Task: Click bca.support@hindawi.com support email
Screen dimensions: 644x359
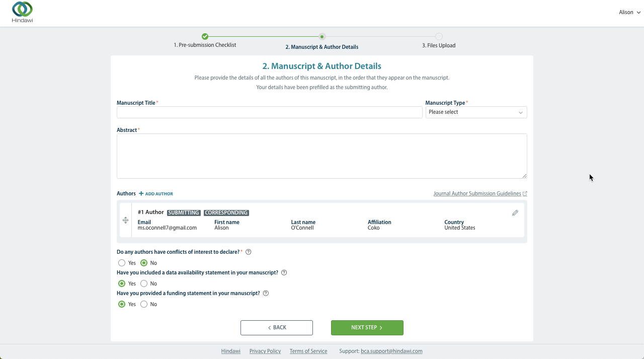Action: point(391,351)
